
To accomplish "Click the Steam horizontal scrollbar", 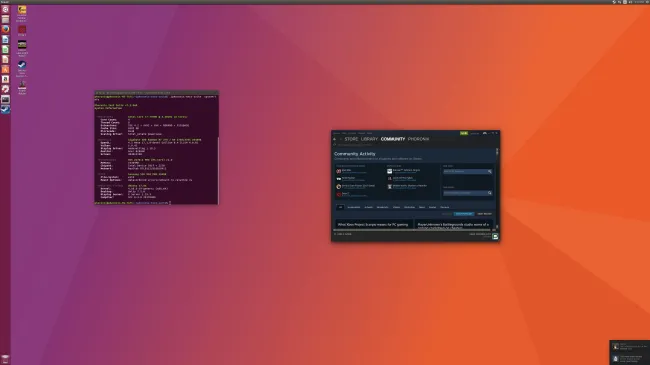I will pos(412,230).
